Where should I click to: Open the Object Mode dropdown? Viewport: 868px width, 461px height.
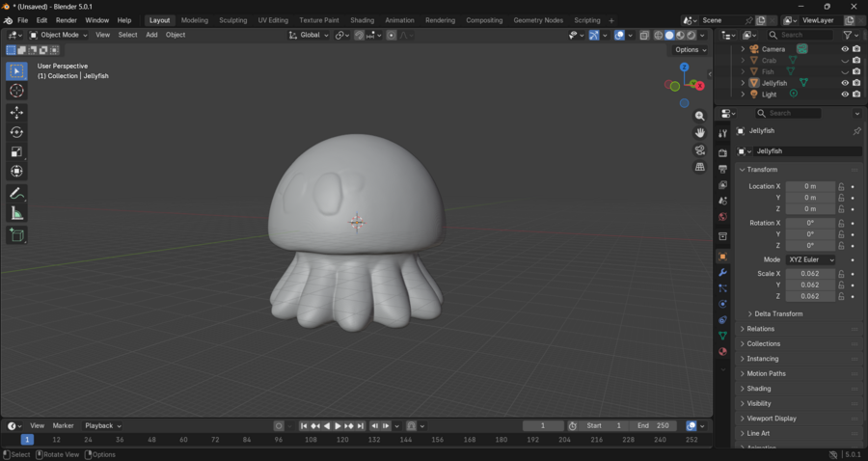(x=59, y=35)
